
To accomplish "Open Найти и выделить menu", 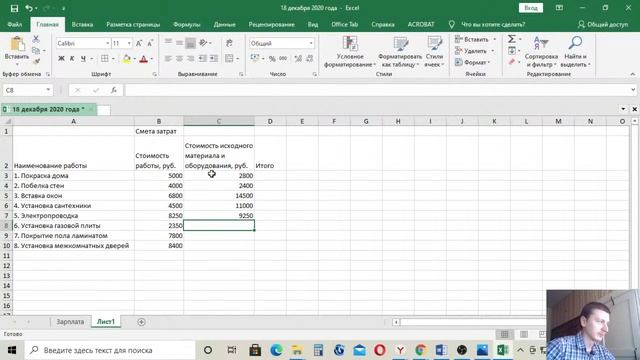I will [x=576, y=52].
